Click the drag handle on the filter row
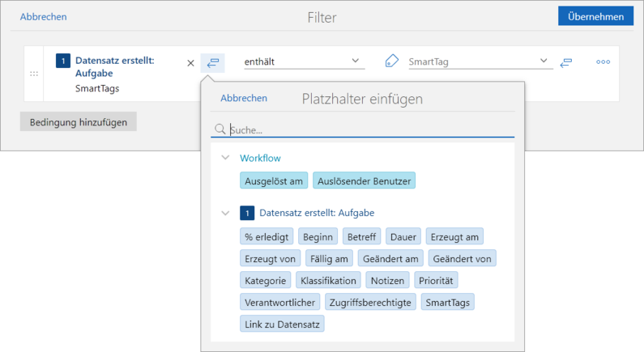644x352 pixels. 33,74
